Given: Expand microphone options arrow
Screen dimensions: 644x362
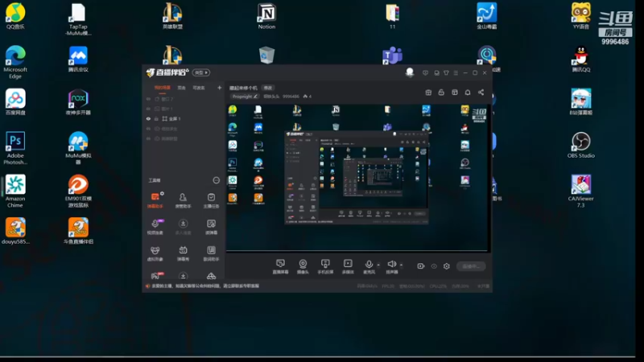Looking at the screenshot, I should pyautogui.click(x=378, y=265).
